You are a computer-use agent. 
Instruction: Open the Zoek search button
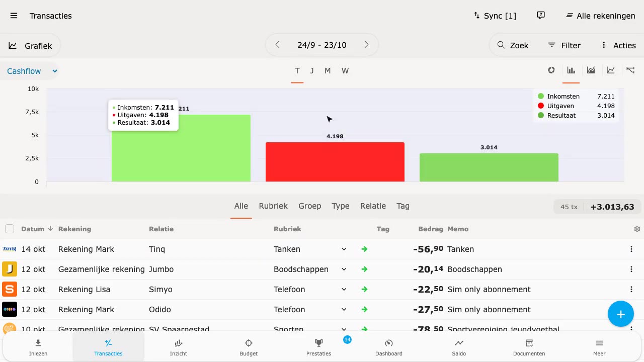(513, 45)
